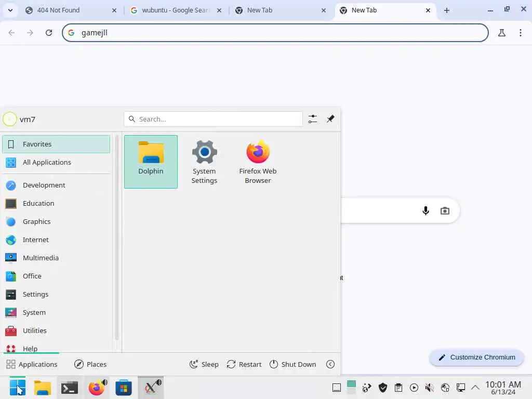Switch to the Applications tab in launcher
Image resolution: width=532 pixels, height=399 pixels.
pos(32,364)
